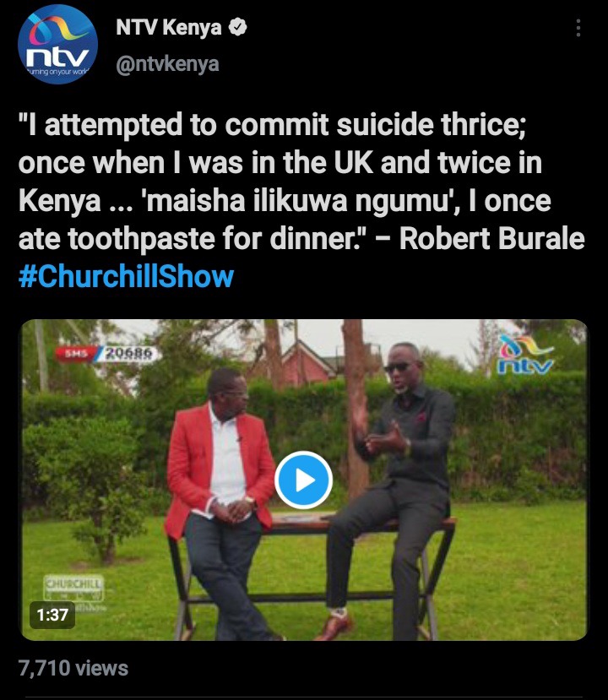Screen dimensions: 608x700
Task: Click the verified badge next to NTV Kenya
Action: [x=237, y=27]
